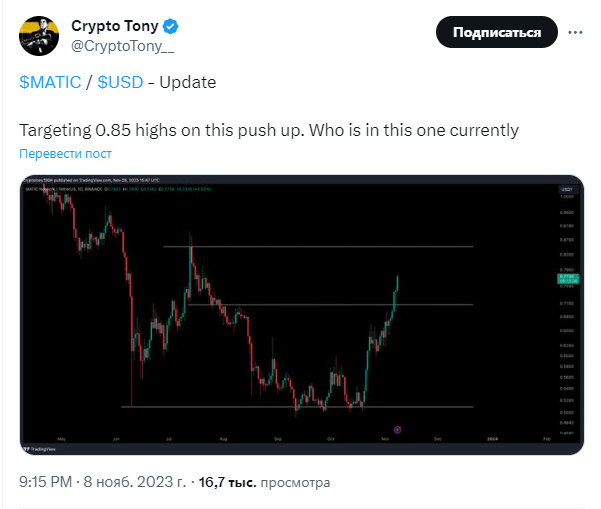Click the Crypto Tony display name
Screen dimensions: 601x509
pyautogui.click(x=115, y=26)
